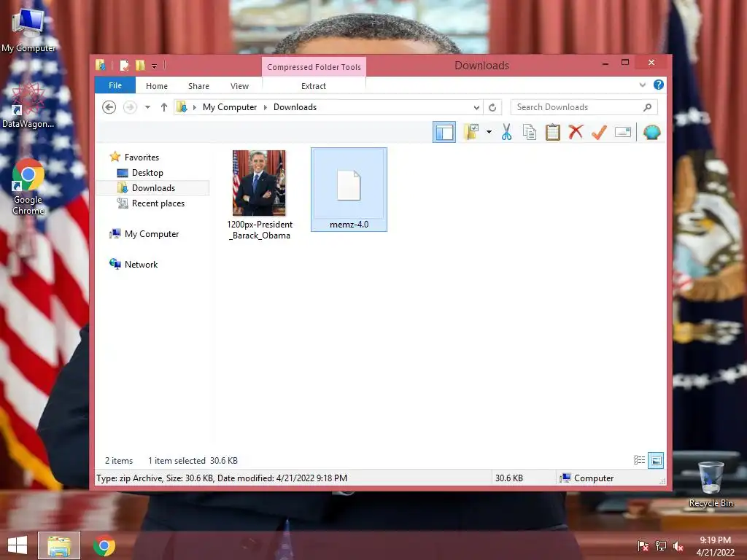This screenshot has height=560, width=747.
Task: Open the Customize Quick Access Toolbar dropdown
Action: click(x=155, y=66)
